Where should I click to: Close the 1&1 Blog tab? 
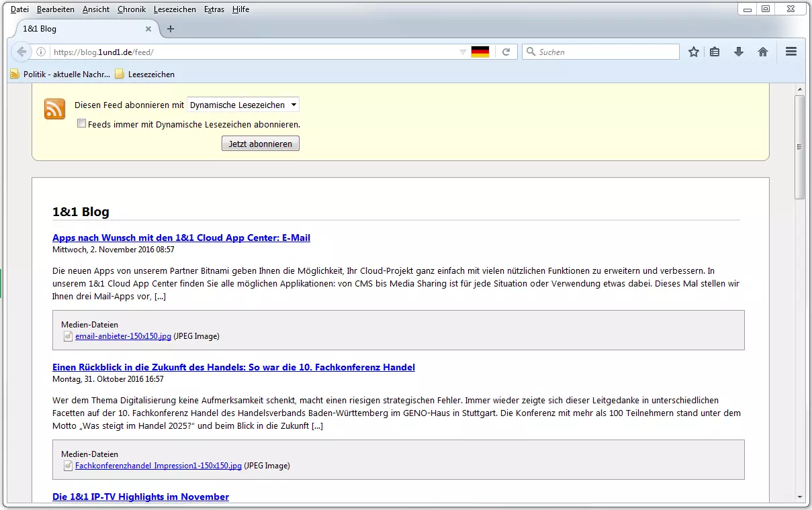pyautogui.click(x=148, y=29)
